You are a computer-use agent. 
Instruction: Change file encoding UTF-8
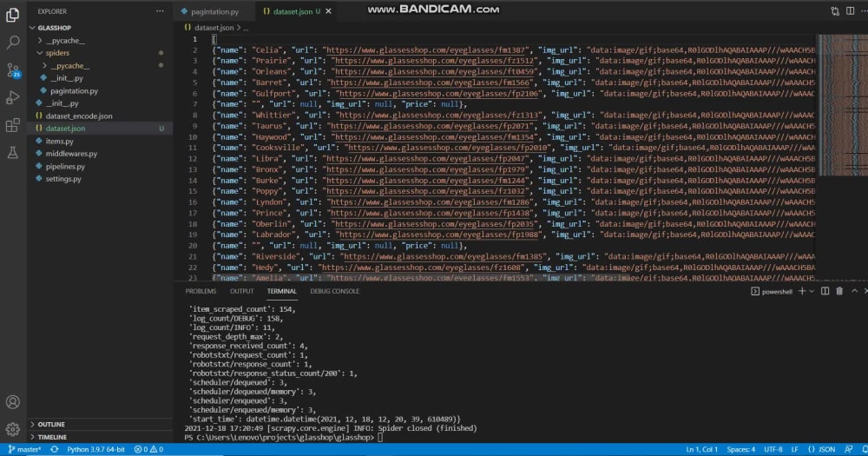point(773,449)
